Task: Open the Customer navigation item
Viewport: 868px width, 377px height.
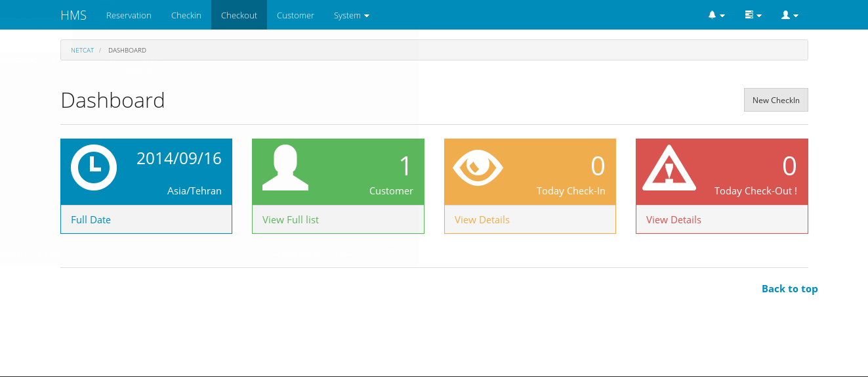Action: [295, 15]
